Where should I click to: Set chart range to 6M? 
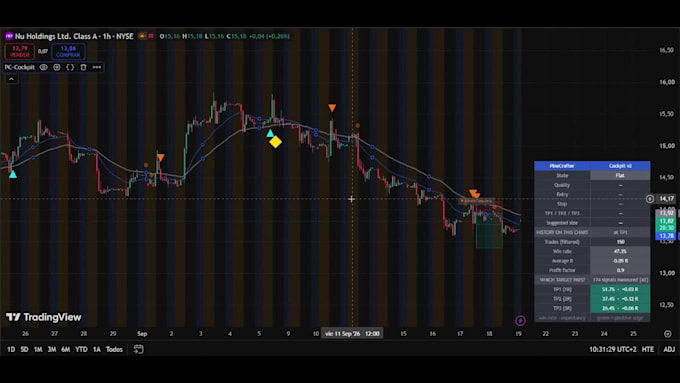(65, 349)
